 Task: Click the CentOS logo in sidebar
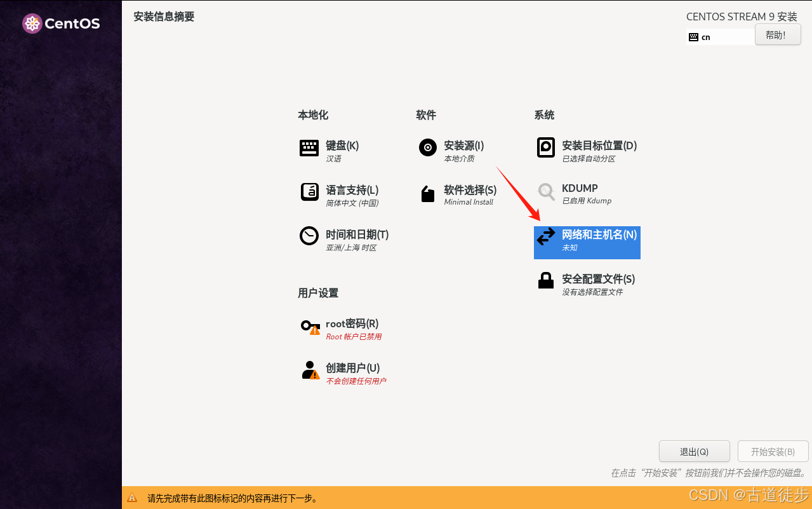[x=61, y=24]
